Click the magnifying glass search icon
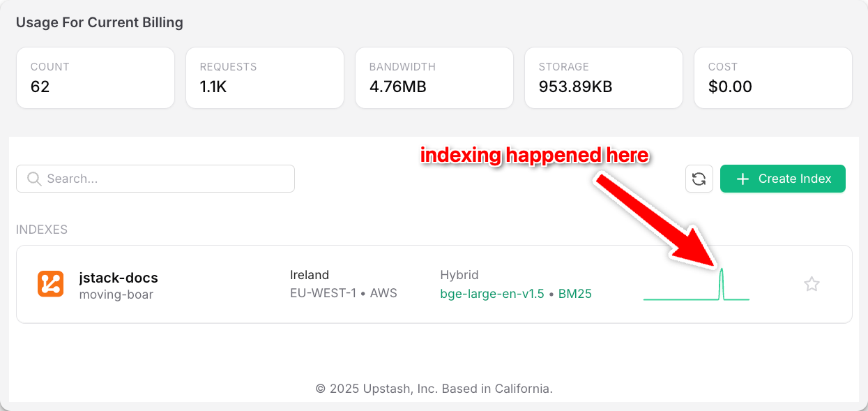 click(x=34, y=179)
